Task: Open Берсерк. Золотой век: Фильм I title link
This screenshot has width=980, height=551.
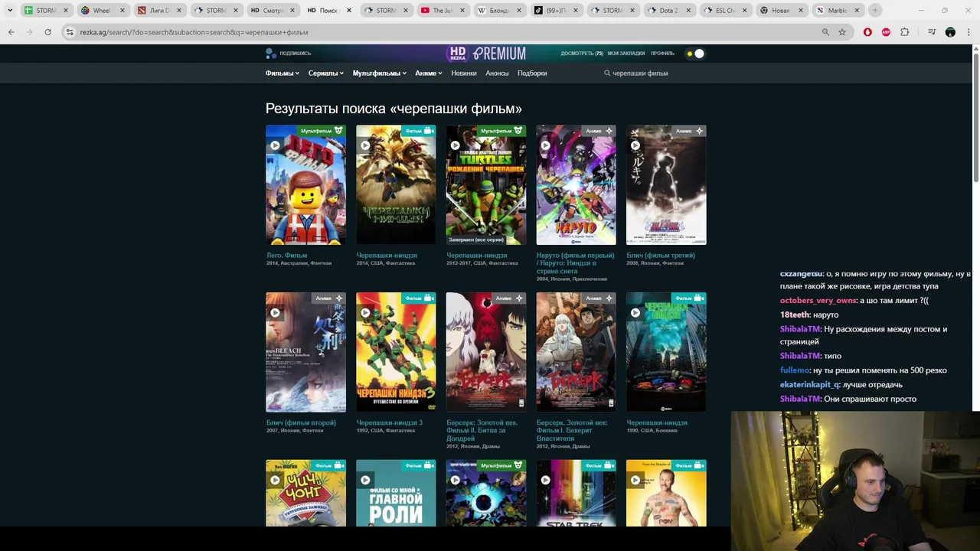Action: click(x=572, y=430)
